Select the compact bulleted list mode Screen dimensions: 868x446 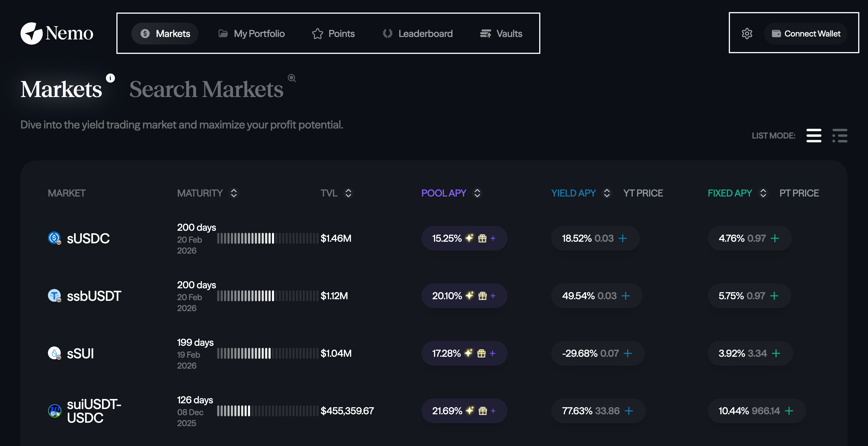[840, 136]
